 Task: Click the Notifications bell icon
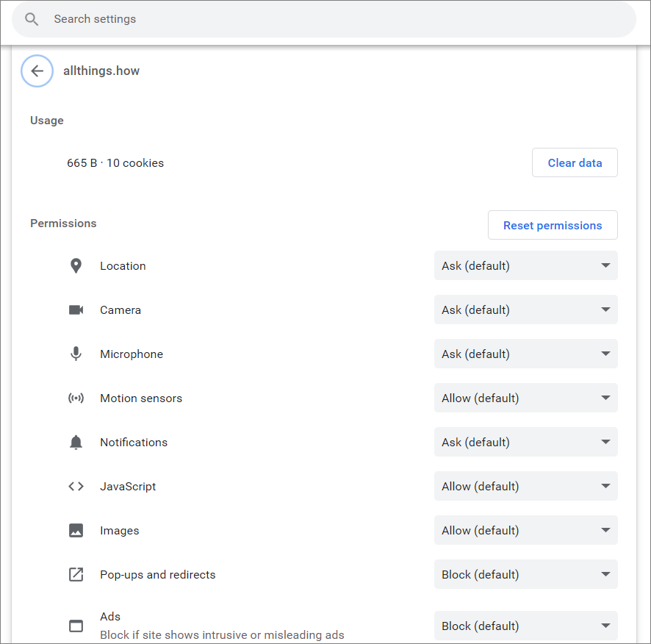tap(76, 442)
